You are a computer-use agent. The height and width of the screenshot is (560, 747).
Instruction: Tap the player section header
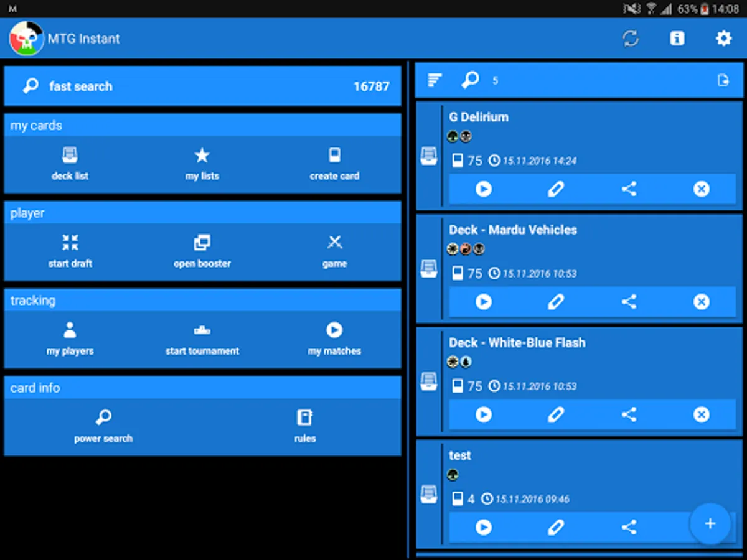click(x=202, y=213)
